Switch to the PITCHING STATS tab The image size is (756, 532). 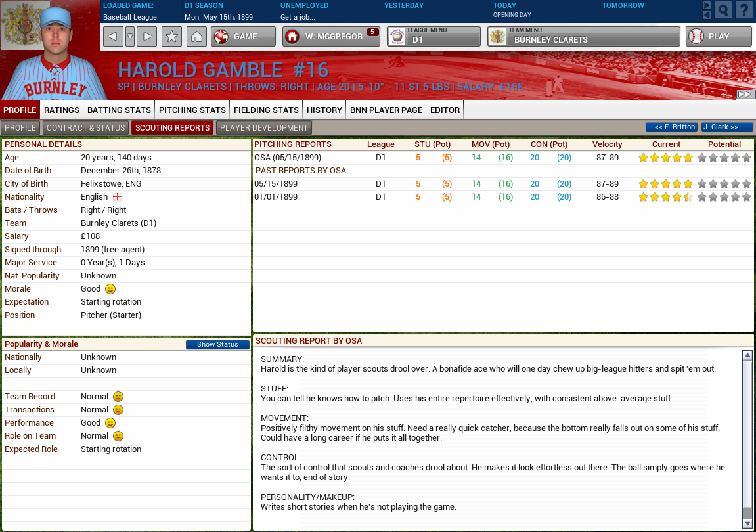[x=191, y=110]
